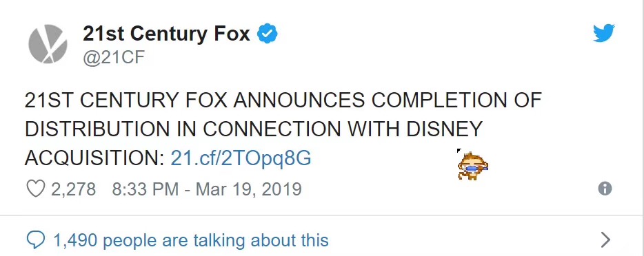
Task: Click the speech bubble reply icon
Action: 35,240
